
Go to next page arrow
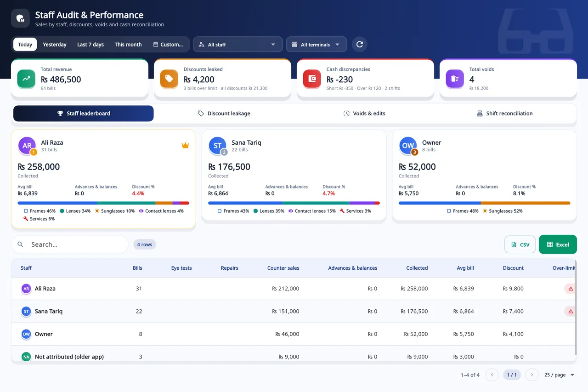click(x=531, y=375)
